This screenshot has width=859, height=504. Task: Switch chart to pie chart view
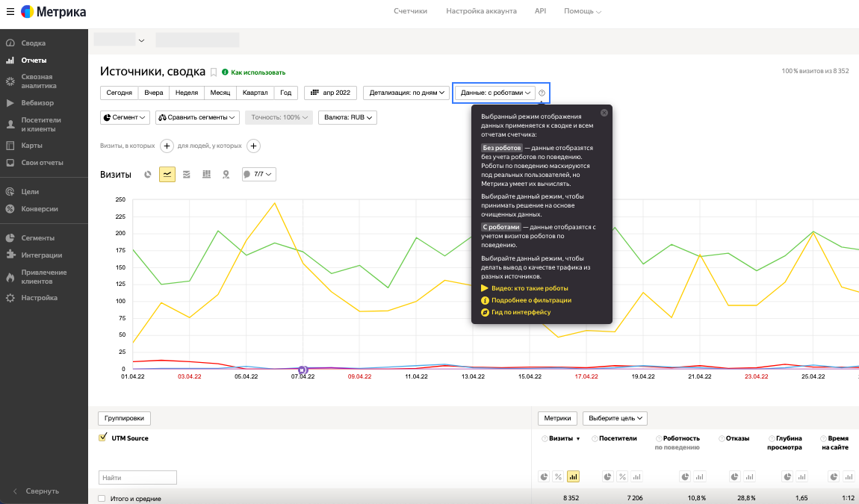(148, 174)
